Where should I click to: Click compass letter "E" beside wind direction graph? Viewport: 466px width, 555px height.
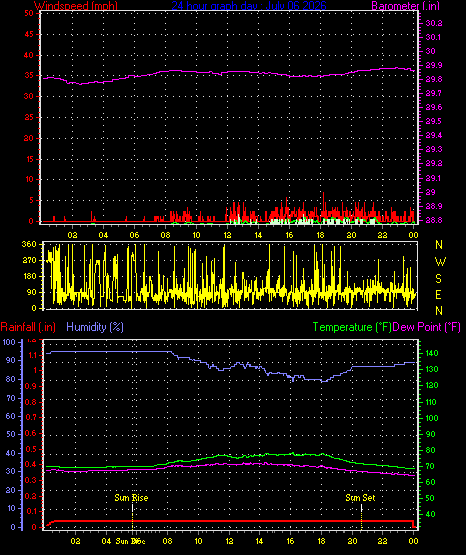coord(438,295)
